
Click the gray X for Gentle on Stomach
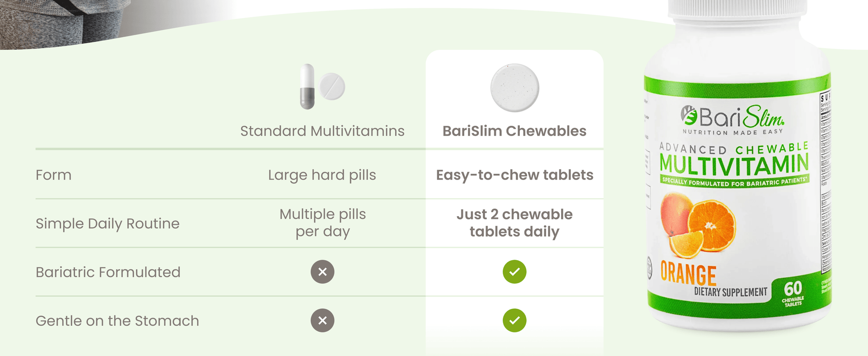click(322, 320)
